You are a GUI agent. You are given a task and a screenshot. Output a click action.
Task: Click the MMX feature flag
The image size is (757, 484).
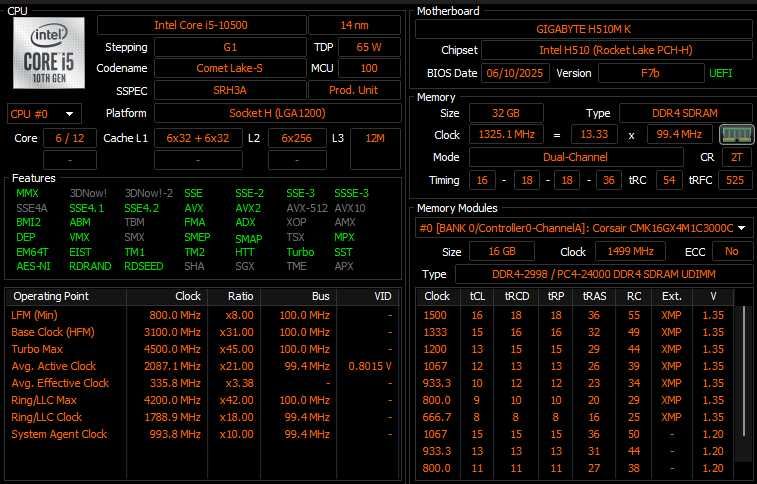(x=28, y=194)
